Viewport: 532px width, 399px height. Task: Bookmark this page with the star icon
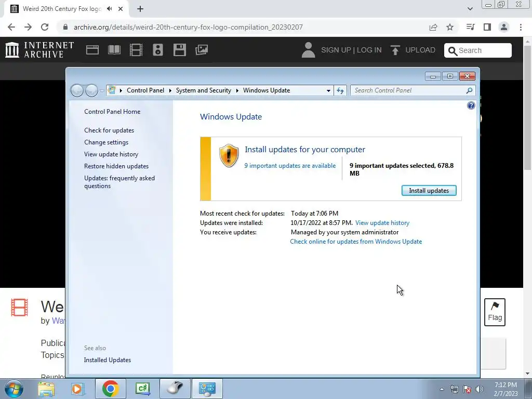pyautogui.click(x=450, y=27)
